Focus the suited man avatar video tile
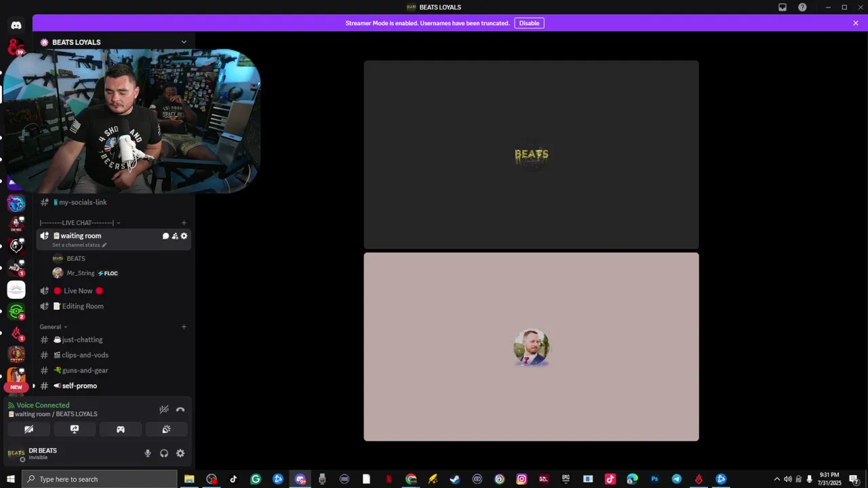 531,347
